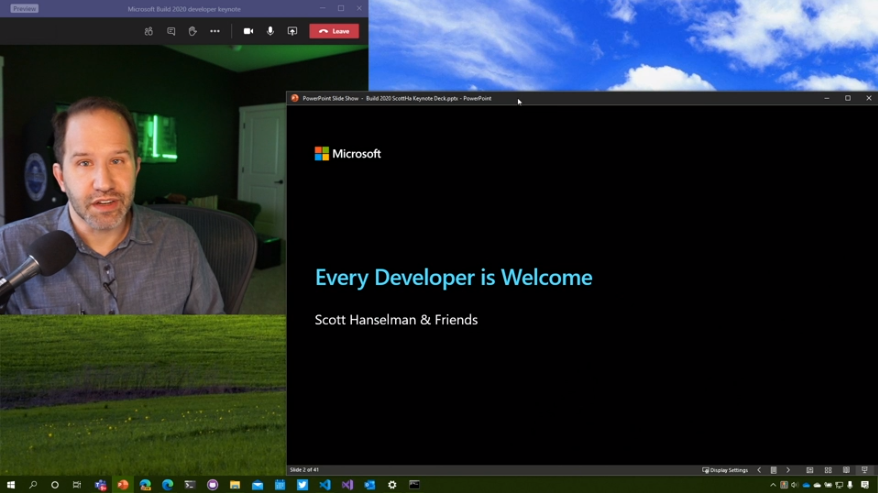Open the Teams meeting chat

click(171, 31)
